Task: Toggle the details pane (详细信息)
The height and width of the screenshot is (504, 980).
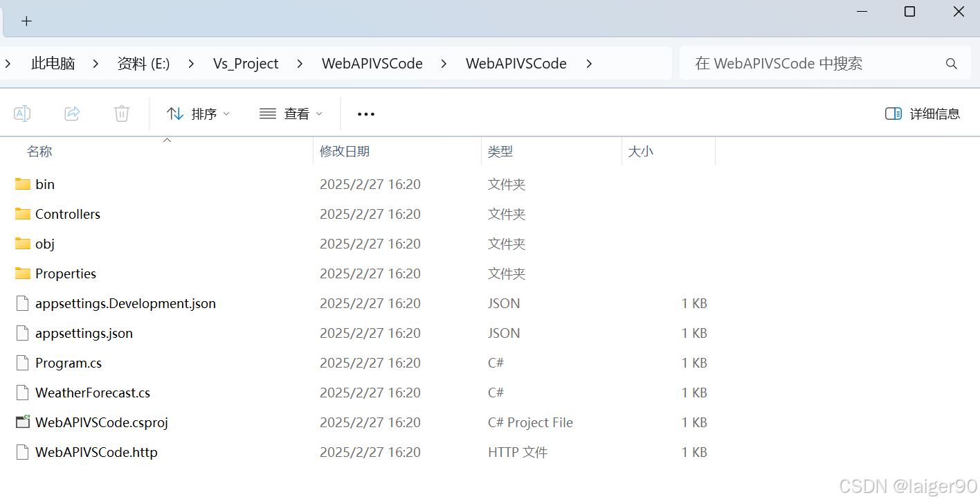Action: (x=923, y=114)
